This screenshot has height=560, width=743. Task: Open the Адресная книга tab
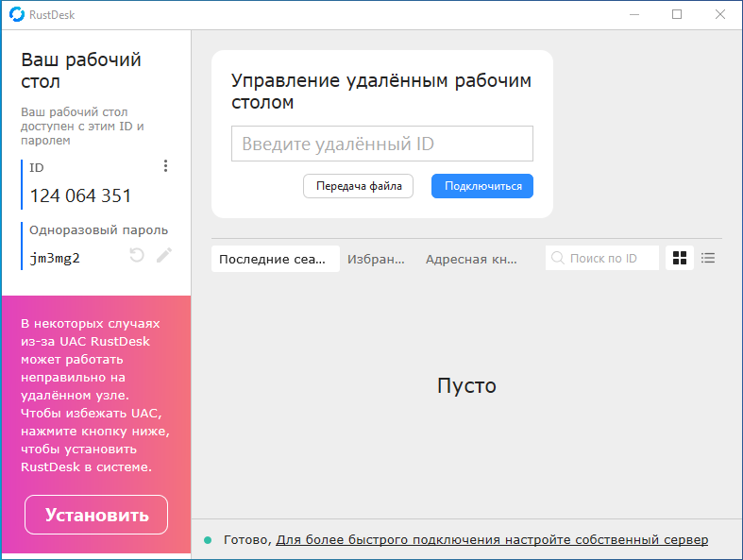pos(471,259)
